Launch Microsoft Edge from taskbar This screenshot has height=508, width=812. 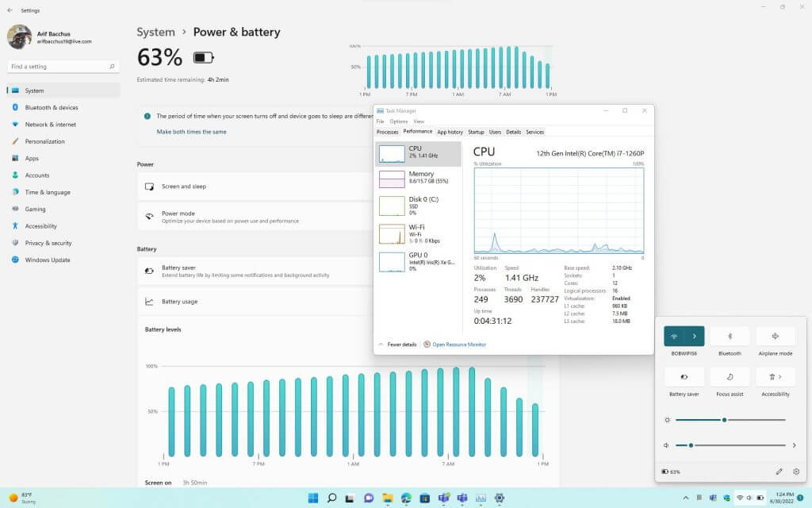(406, 498)
